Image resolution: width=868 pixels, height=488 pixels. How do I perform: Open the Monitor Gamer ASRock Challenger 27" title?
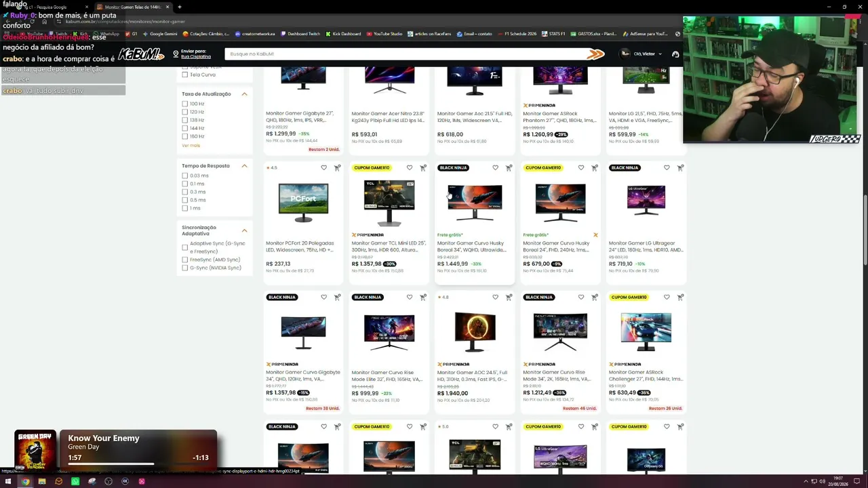tap(645, 375)
